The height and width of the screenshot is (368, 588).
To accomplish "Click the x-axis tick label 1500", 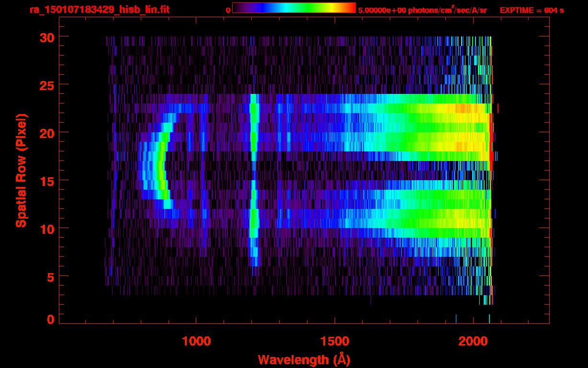I will 335,341.
